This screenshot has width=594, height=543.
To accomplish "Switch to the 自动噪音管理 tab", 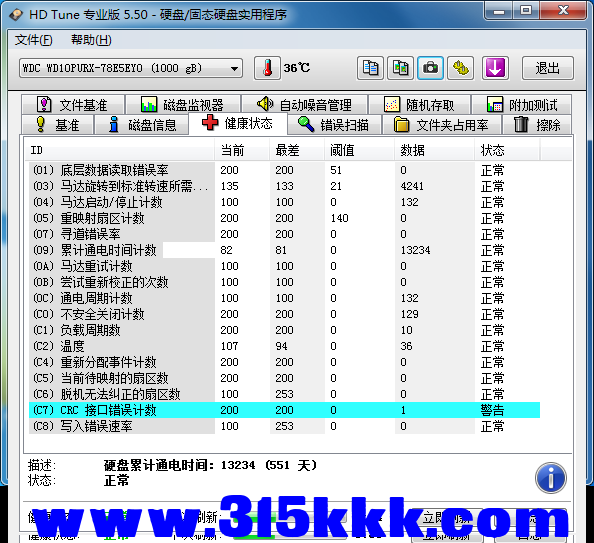I will pos(304,105).
